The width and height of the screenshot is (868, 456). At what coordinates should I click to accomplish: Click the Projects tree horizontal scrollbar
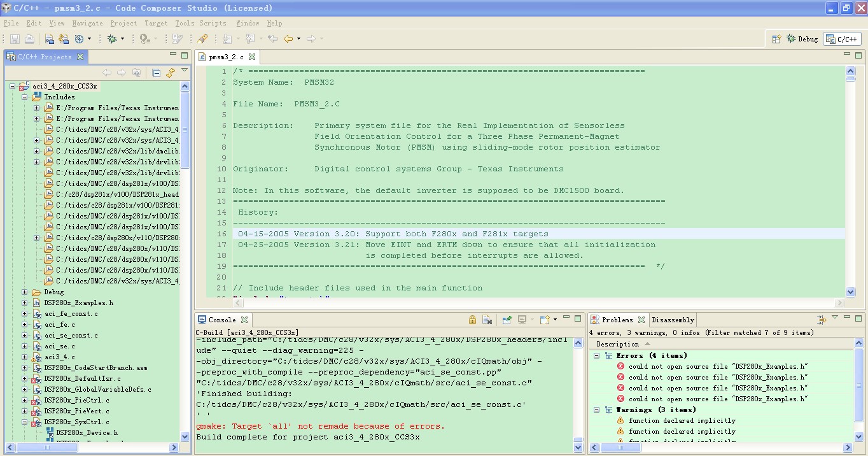pyautogui.click(x=92, y=448)
